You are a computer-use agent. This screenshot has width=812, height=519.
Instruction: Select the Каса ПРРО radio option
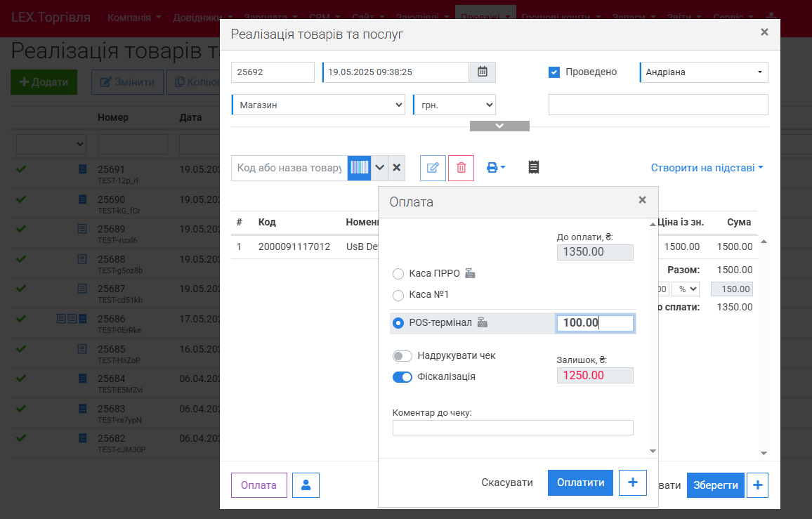398,274
